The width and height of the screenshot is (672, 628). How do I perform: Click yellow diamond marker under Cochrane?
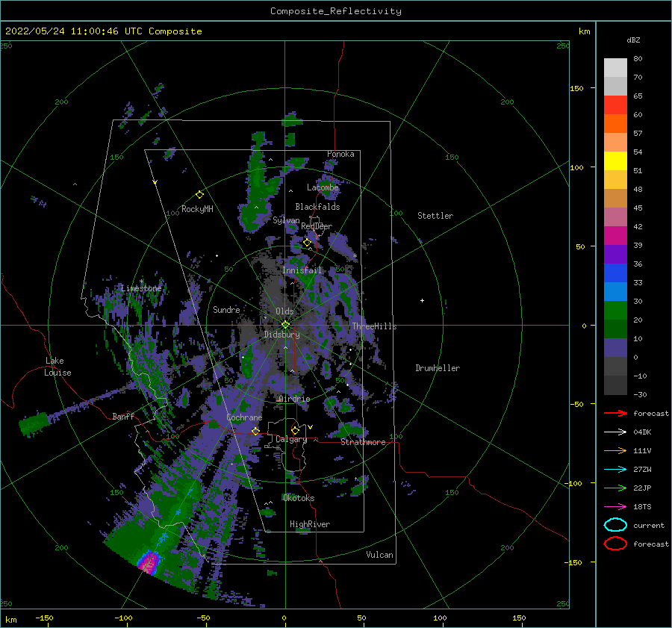pos(255,431)
